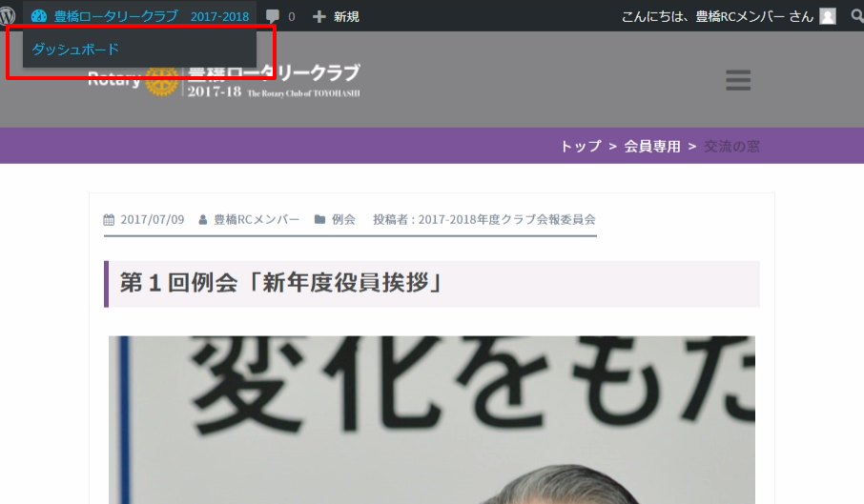Click the Rotary wheel logo in the header

[162, 80]
